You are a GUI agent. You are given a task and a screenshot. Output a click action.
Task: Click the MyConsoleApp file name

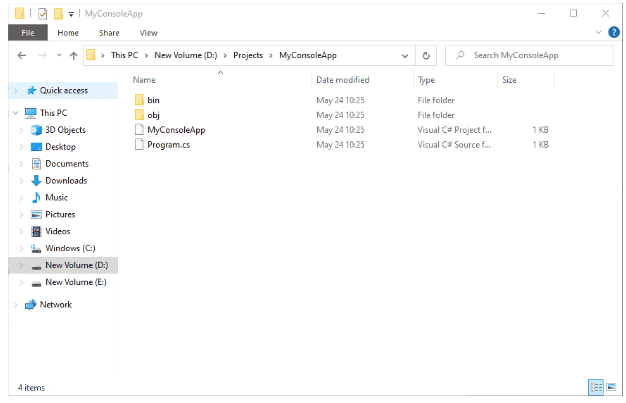pos(176,130)
